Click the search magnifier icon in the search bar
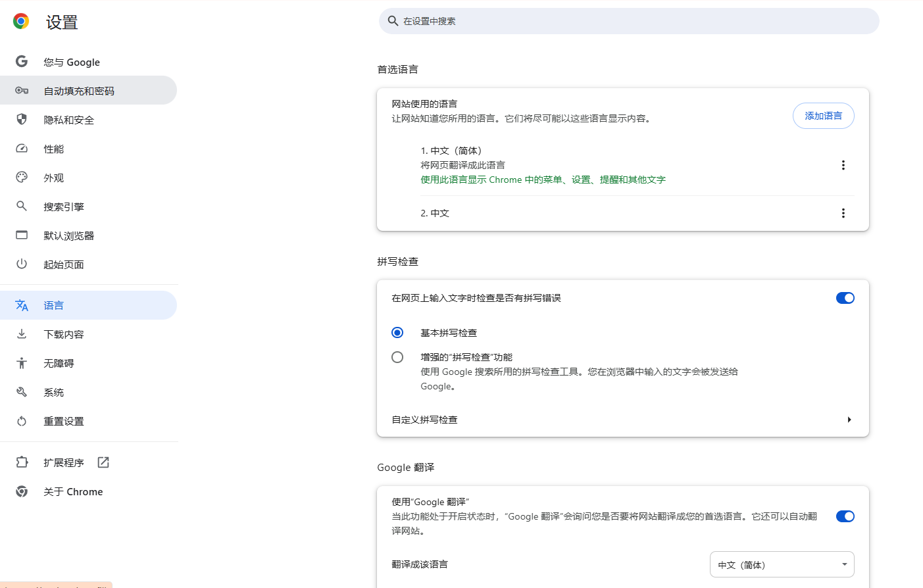The image size is (923, 588). coord(393,21)
